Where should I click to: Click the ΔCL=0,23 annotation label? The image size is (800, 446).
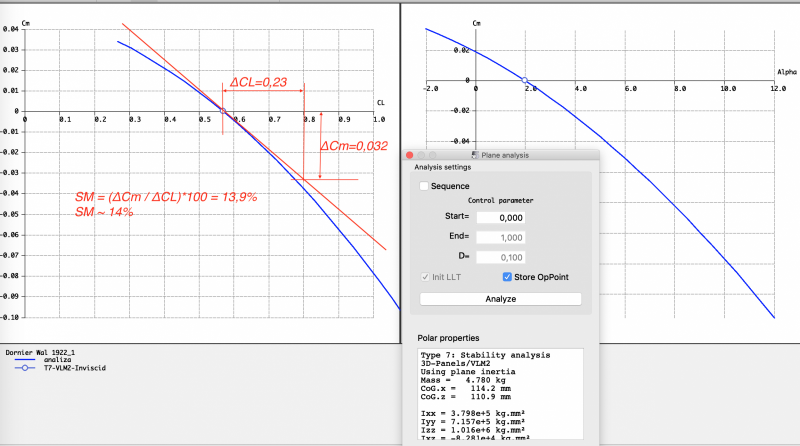[x=258, y=83]
